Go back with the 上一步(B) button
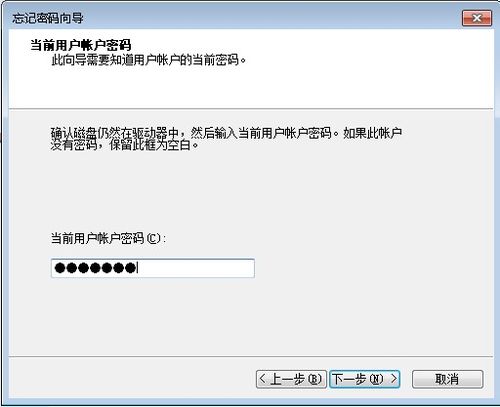Viewport: 500px width, 407px height. [291, 379]
